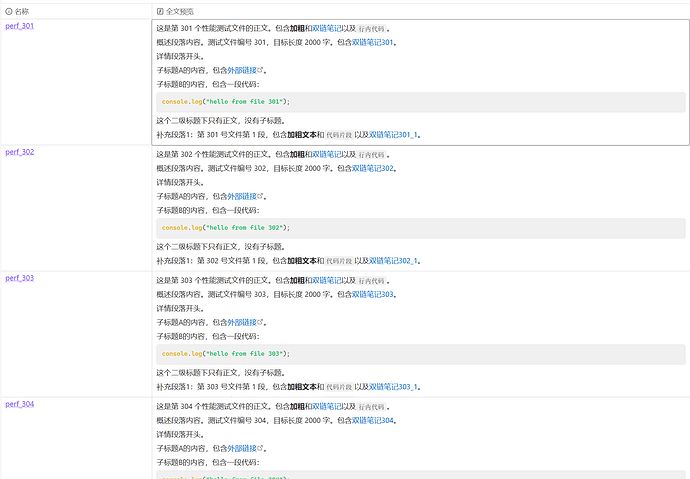Click 双链笔记 link in first line of perf_304
This screenshot has height=479, width=690.
[327, 406]
